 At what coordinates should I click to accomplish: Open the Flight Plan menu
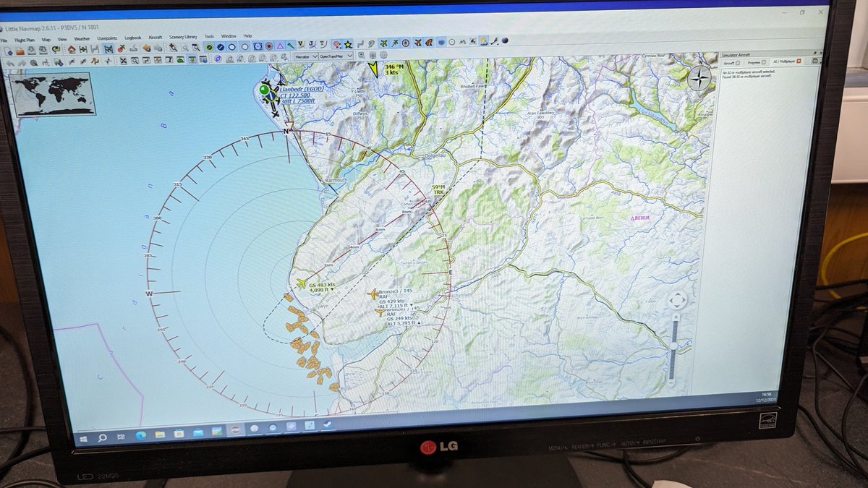(x=25, y=40)
